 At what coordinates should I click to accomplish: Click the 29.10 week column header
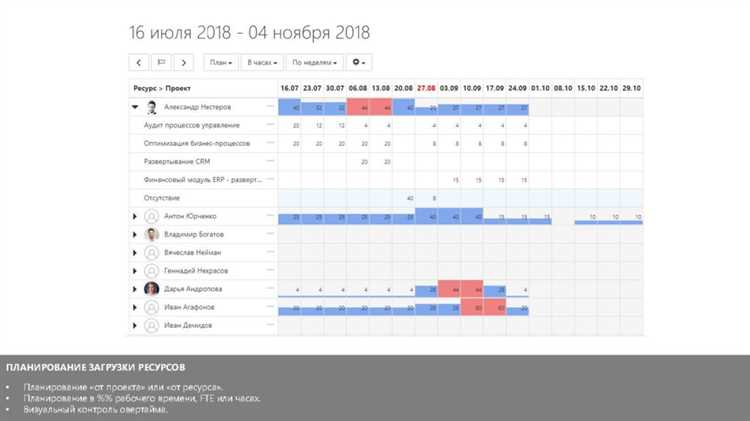tap(632, 89)
